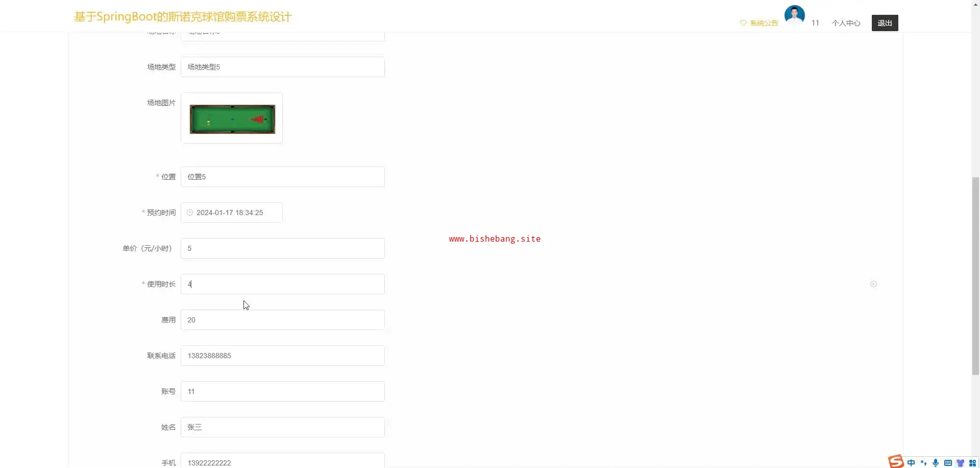This screenshot has height=468, width=980.
Task: Switch punctuation mode in Sogou toolbar
Action: [x=923, y=463]
